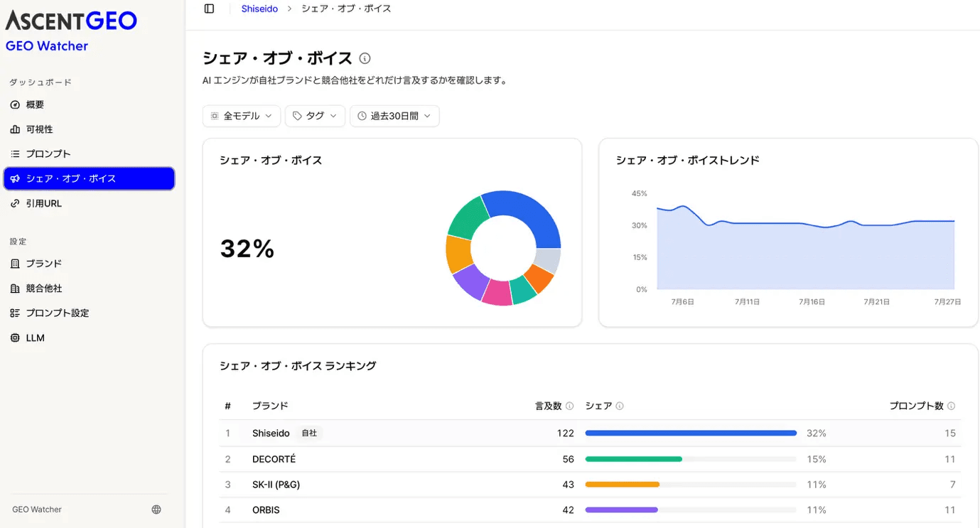Click the GEO Watcher title link
980x528 pixels.
pyautogui.click(x=47, y=46)
